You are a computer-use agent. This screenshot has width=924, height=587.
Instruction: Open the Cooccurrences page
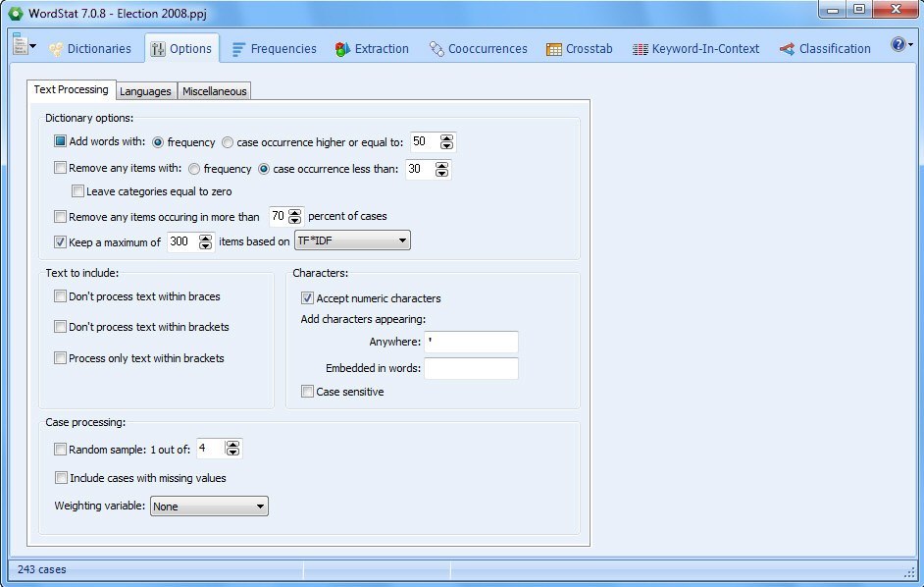click(478, 48)
